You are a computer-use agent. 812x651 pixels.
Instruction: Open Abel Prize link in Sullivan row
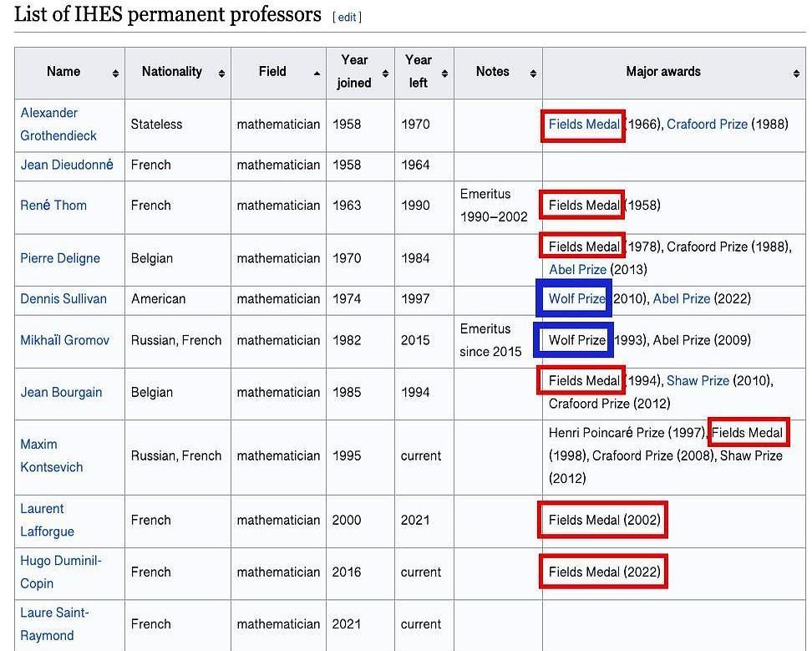(x=681, y=299)
